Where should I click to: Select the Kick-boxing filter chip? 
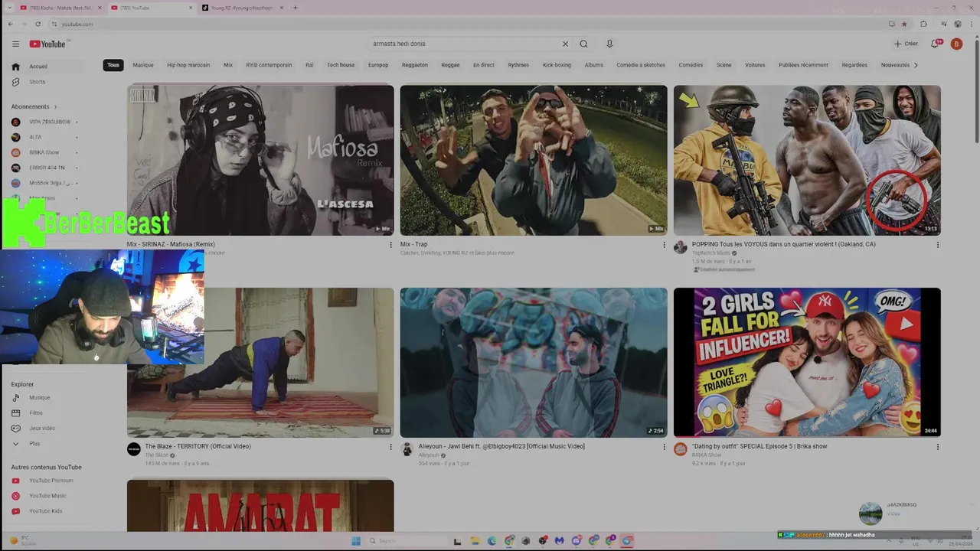click(x=557, y=65)
